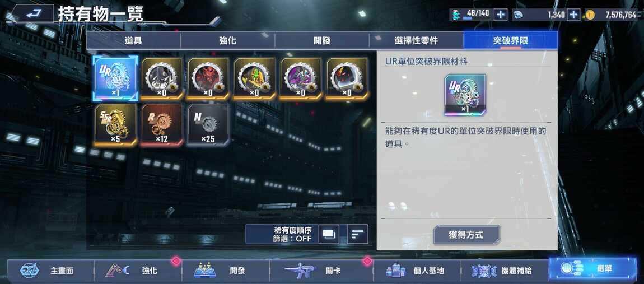Select the SSR gear material with ×5
This screenshot has width=644, height=284.
(x=115, y=125)
